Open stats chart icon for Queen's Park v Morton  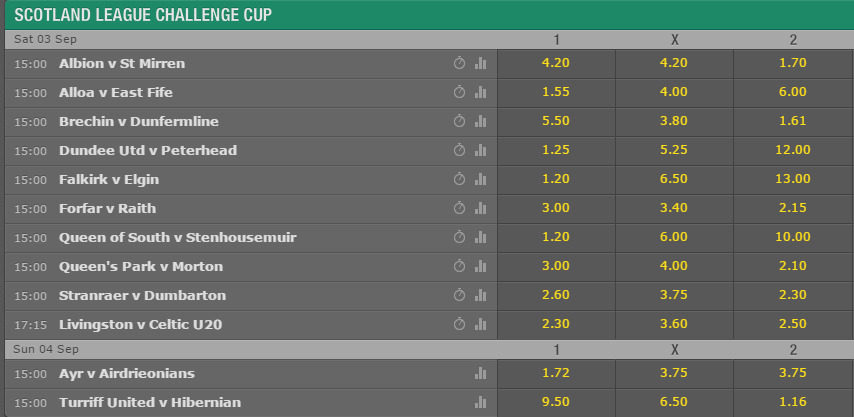point(480,266)
